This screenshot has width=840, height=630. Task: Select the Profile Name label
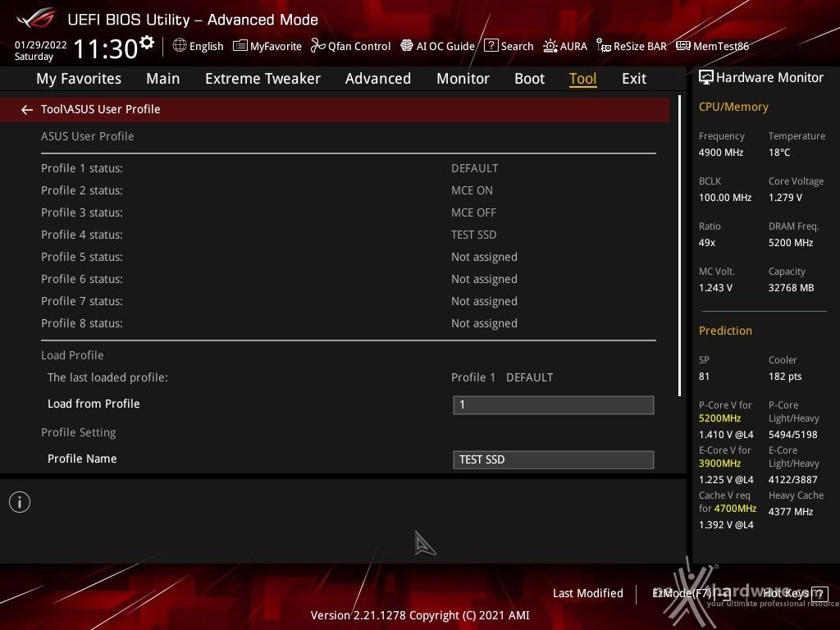[x=82, y=459]
